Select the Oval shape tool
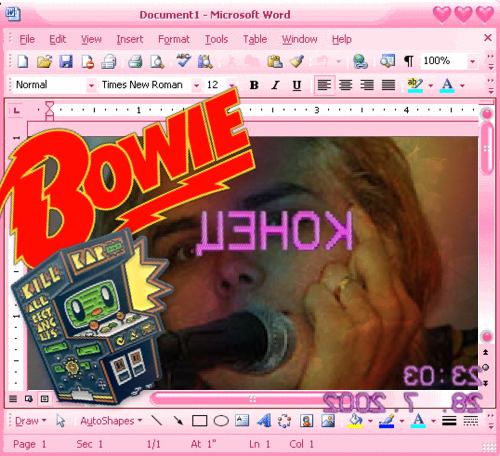The width and height of the screenshot is (500, 456). coord(221,421)
